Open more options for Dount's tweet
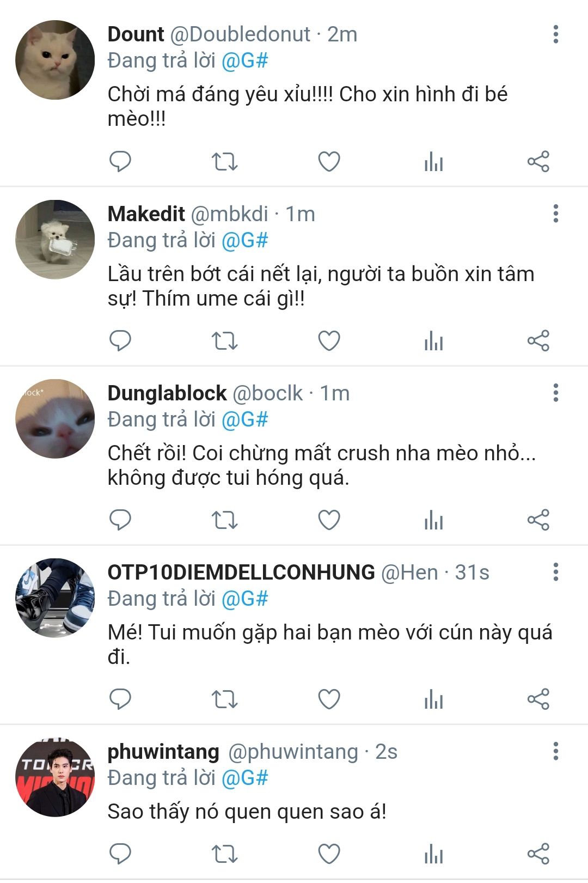 (x=555, y=34)
